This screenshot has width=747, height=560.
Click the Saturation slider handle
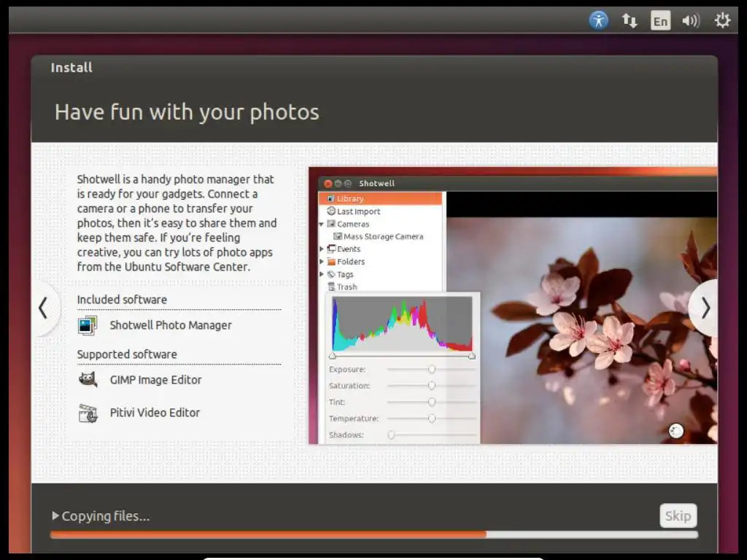coord(432,386)
